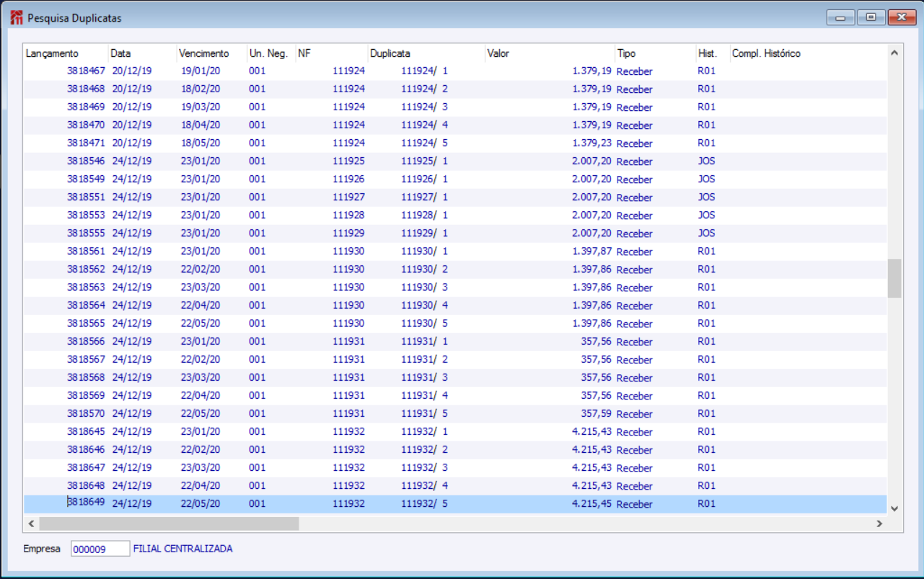Click the Compl. Histórico column header
The width and height of the screenshot is (924, 579).
pyautogui.click(x=808, y=53)
